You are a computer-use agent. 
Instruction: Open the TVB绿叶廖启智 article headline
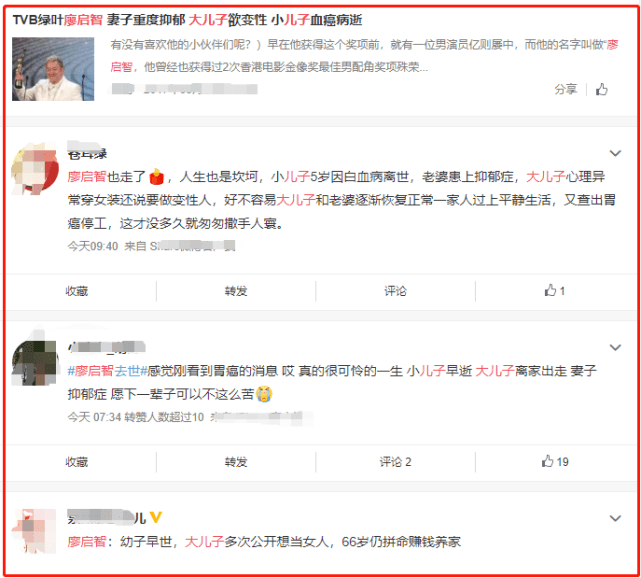187,19
